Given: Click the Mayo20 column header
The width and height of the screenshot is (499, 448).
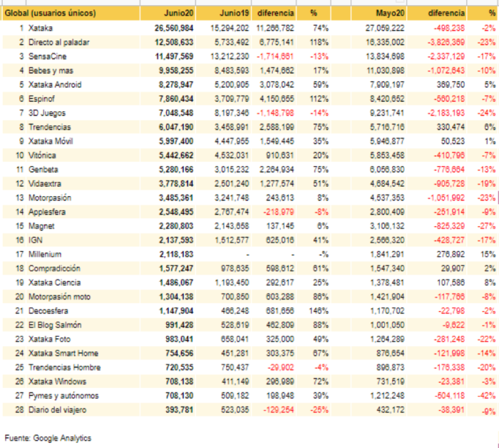Looking at the screenshot, I should tap(389, 14).
